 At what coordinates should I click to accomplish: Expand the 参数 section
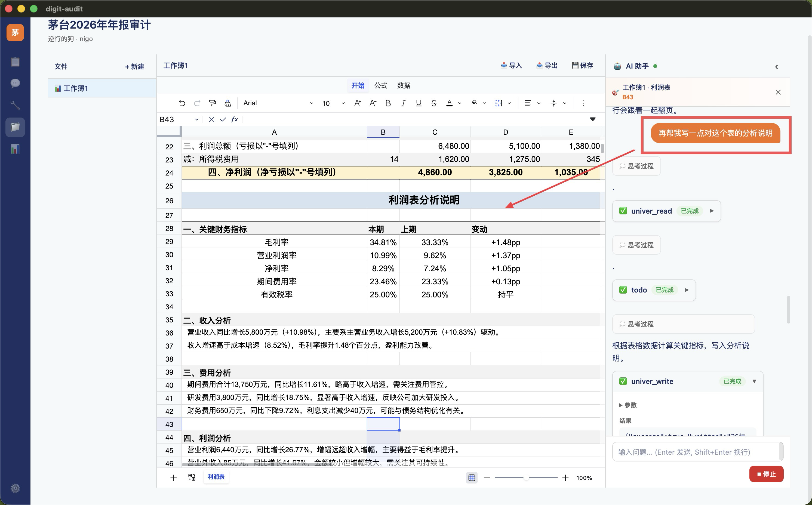point(628,405)
